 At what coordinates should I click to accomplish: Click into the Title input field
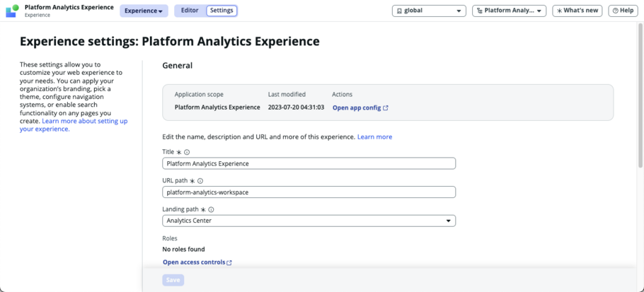pos(309,163)
